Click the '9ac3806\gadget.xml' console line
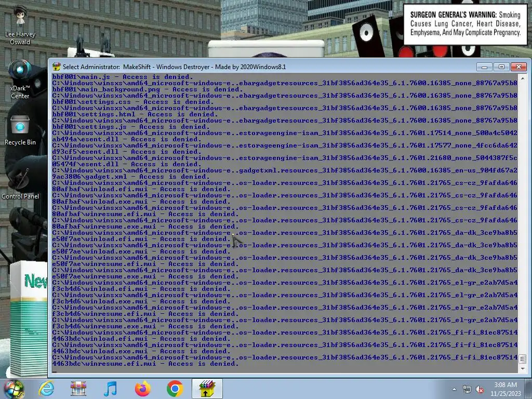 coord(131,177)
